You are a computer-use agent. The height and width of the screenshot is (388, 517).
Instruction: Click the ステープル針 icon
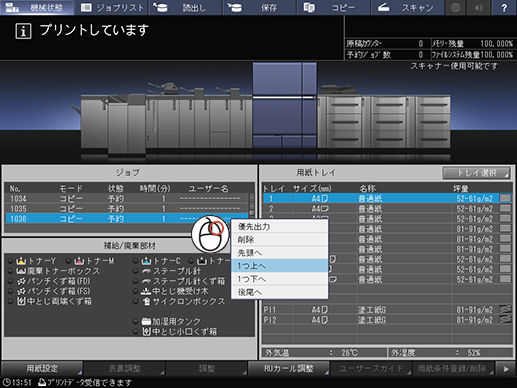tap(146, 271)
